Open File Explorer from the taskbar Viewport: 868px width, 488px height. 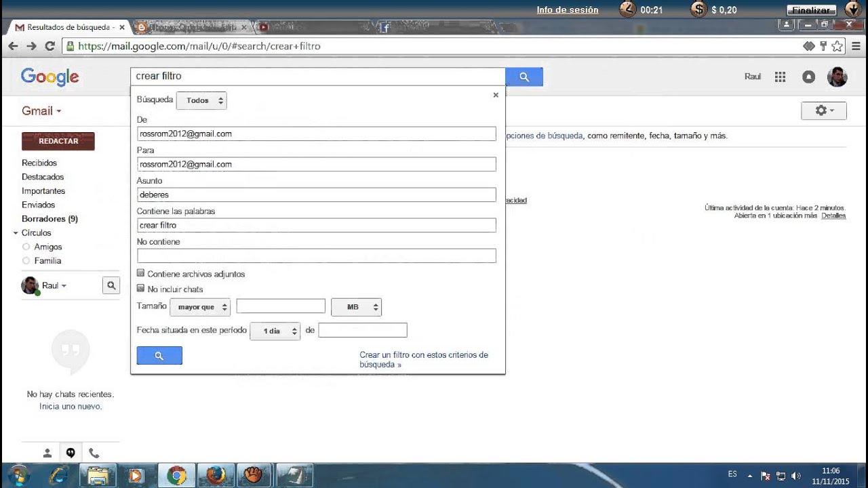coord(98,475)
